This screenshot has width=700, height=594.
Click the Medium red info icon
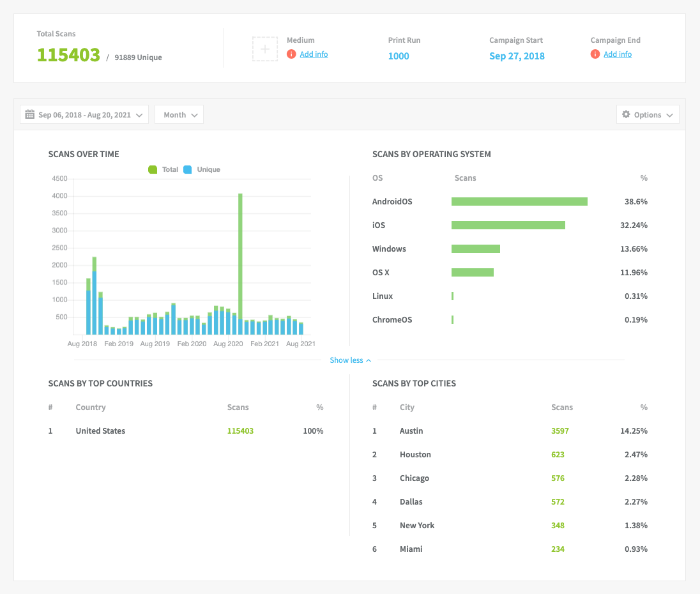[291, 54]
